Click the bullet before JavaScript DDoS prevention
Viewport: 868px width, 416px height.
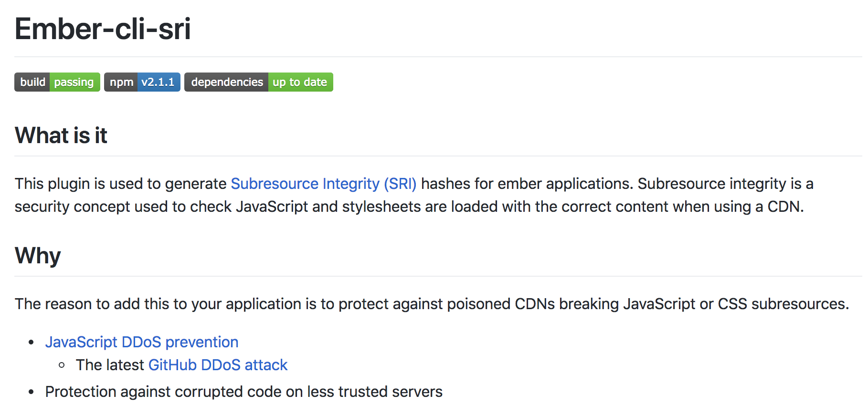point(32,342)
